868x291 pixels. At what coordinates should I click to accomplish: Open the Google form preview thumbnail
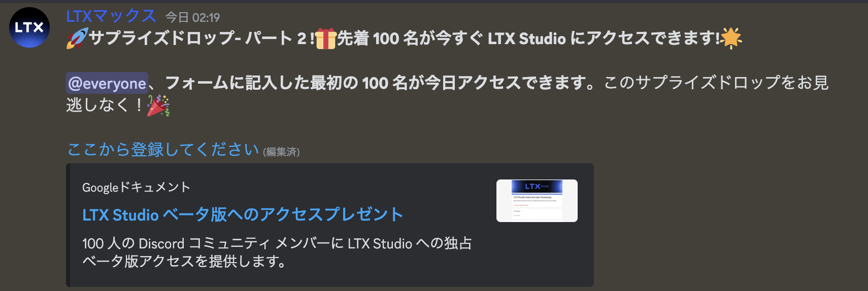click(x=537, y=201)
